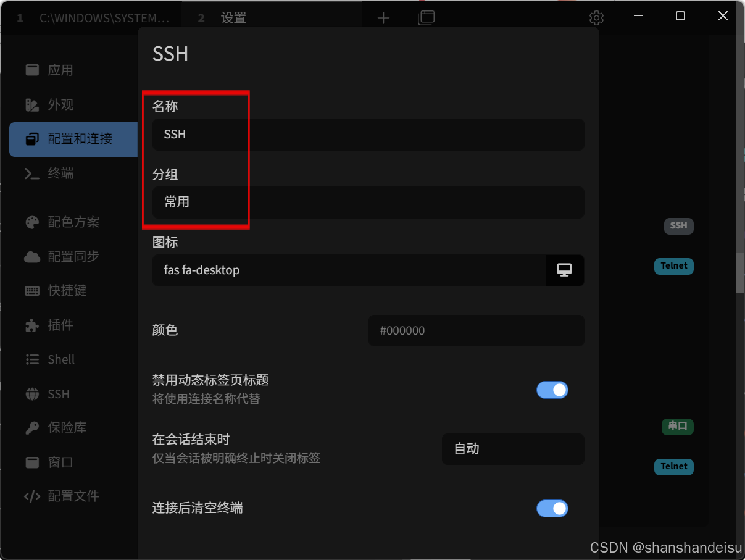Click the tab overview icon in title bar

tap(427, 18)
